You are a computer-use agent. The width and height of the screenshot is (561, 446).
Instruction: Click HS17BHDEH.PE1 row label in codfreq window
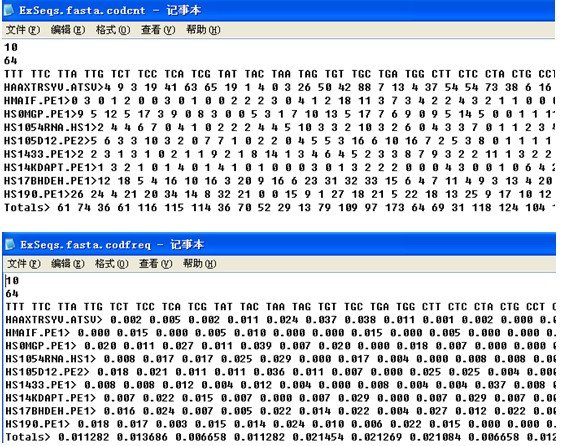[x=51, y=411]
